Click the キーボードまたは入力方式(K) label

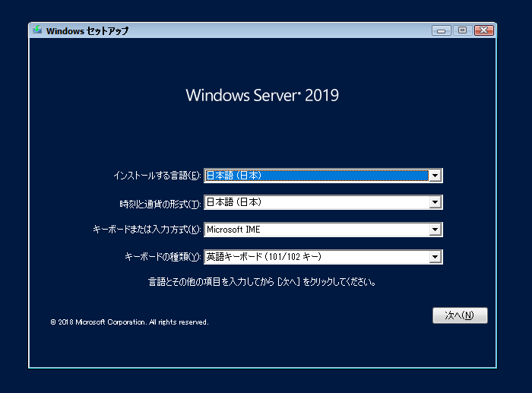[x=147, y=230]
